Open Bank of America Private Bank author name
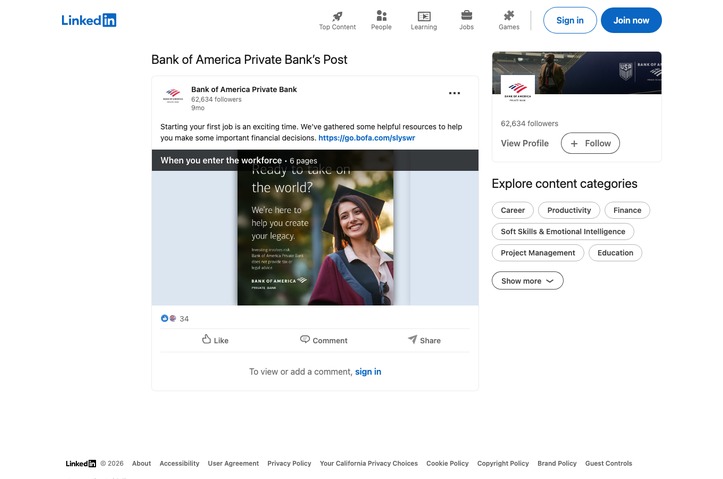The height and width of the screenshot is (479, 723). [x=244, y=89]
